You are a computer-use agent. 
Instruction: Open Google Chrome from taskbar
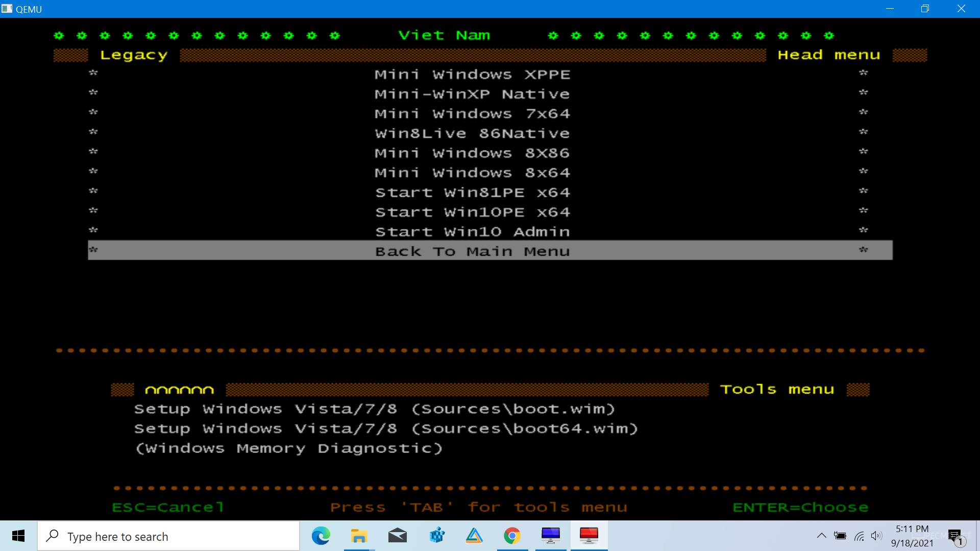pos(512,536)
